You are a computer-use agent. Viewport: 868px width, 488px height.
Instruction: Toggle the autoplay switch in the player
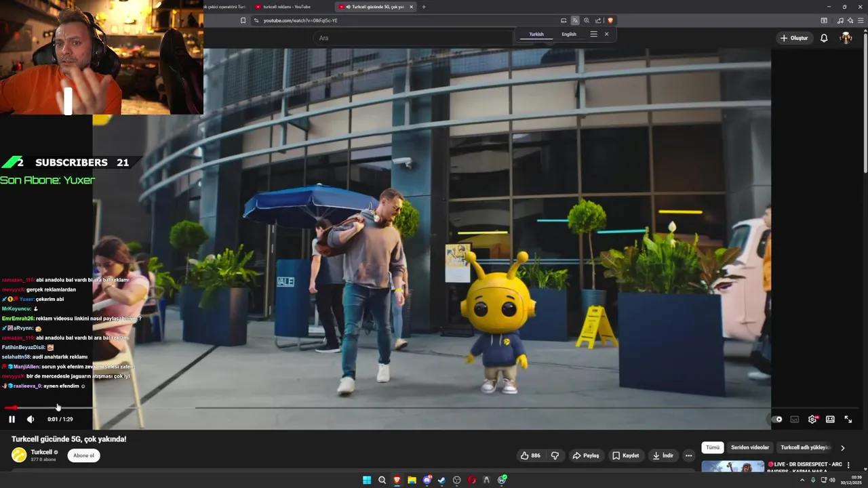point(777,420)
